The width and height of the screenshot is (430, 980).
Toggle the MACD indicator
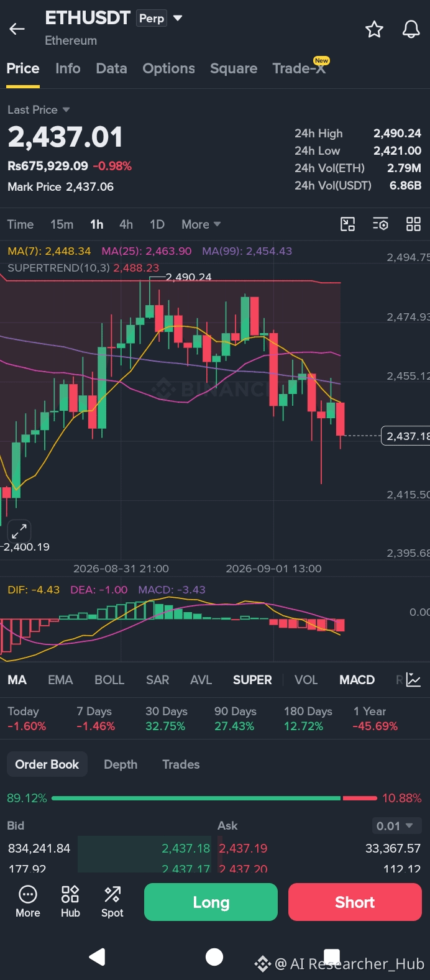pyautogui.click(x=357, y=680)
